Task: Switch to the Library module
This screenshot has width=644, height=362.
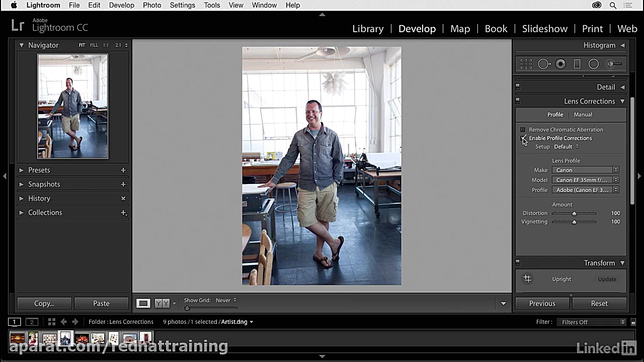Action: point(368,29)
